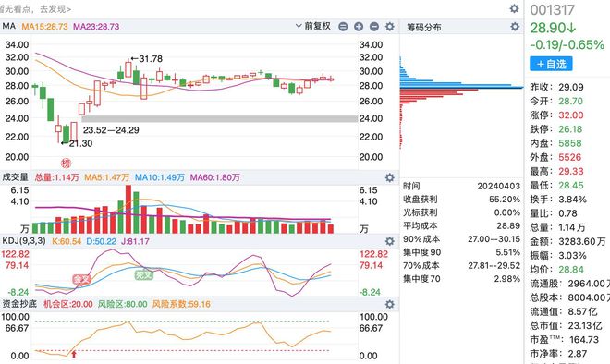Click 总市值 23.13亿 quote row

click(566, 325)
